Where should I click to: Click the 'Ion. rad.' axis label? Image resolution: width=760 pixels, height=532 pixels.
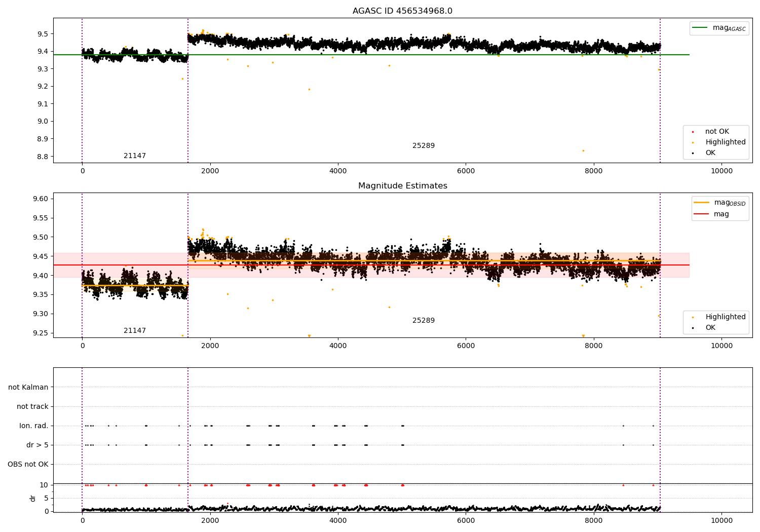(34, 426)
